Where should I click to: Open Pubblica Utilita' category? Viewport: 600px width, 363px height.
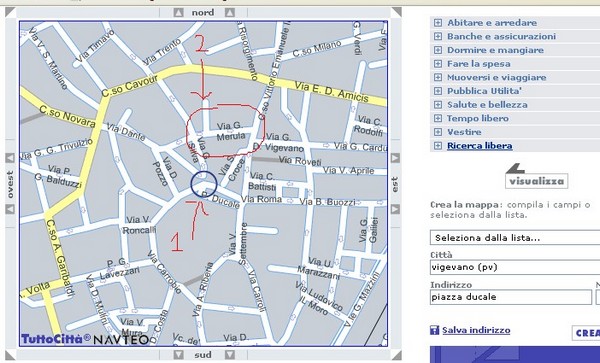pos(484,91)
